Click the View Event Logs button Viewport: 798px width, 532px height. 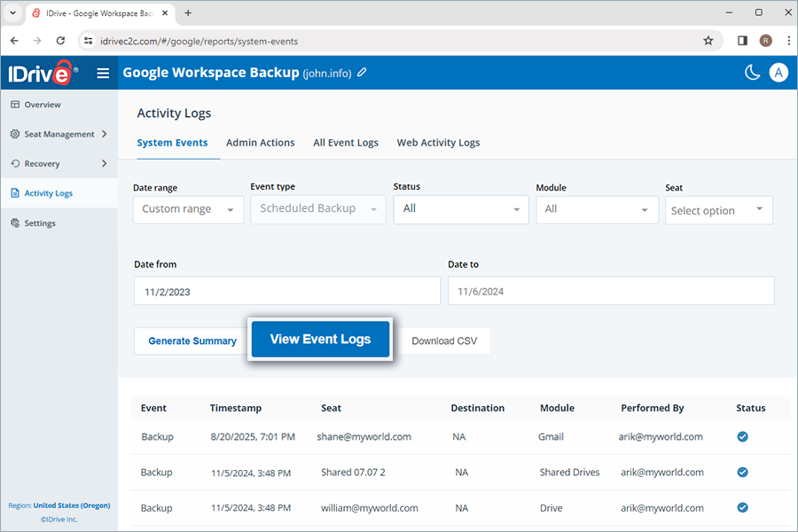coord(320,340)
